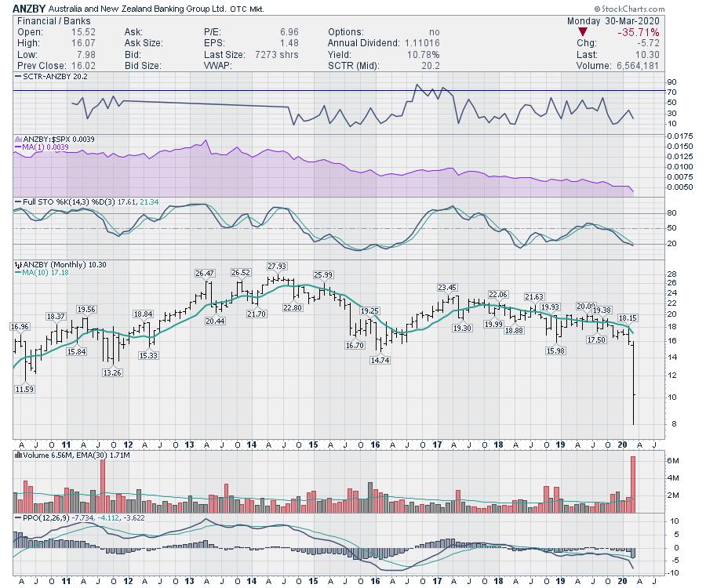This screenshot has width=706, height=588.
Task: Click the 27.93 peak price label
Action: click(276, 267)
